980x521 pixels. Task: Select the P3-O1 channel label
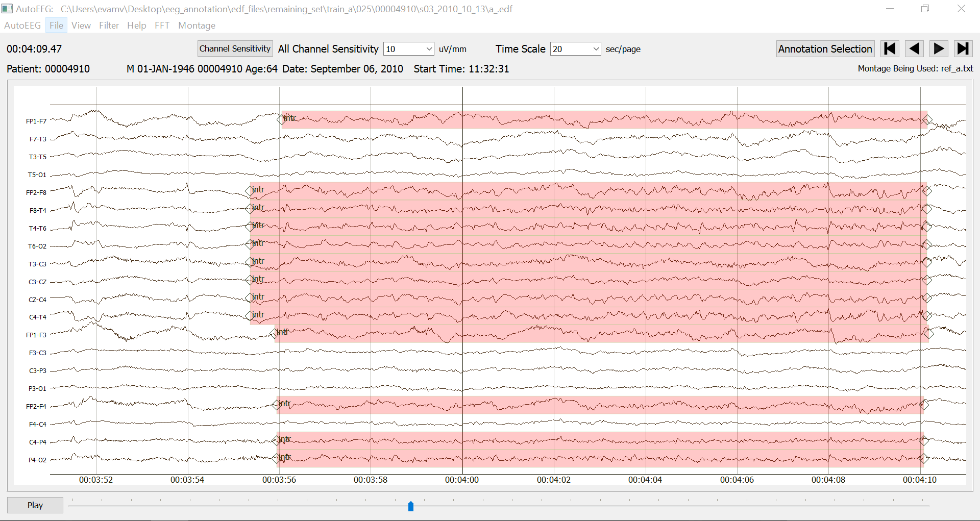pos(37,389)
